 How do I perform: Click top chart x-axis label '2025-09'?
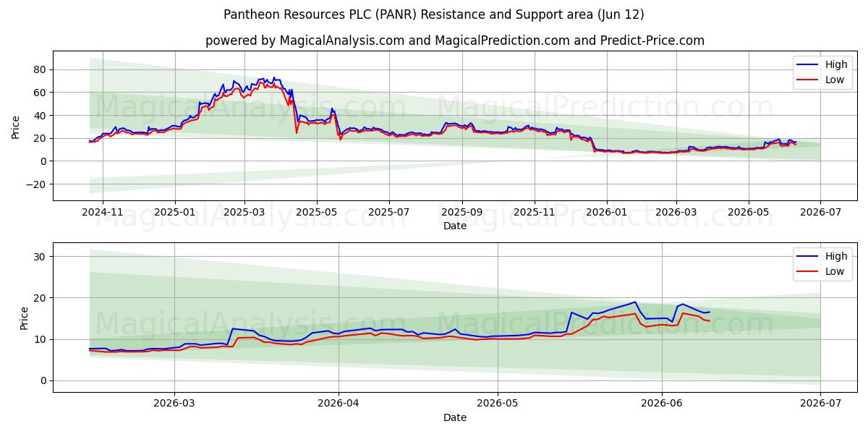click(x=462, y=212)
